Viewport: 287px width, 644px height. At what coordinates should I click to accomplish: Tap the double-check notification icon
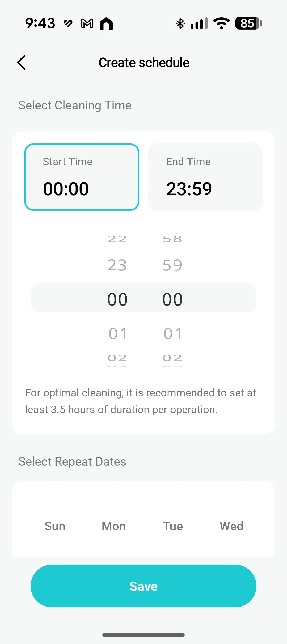[68, 23]
